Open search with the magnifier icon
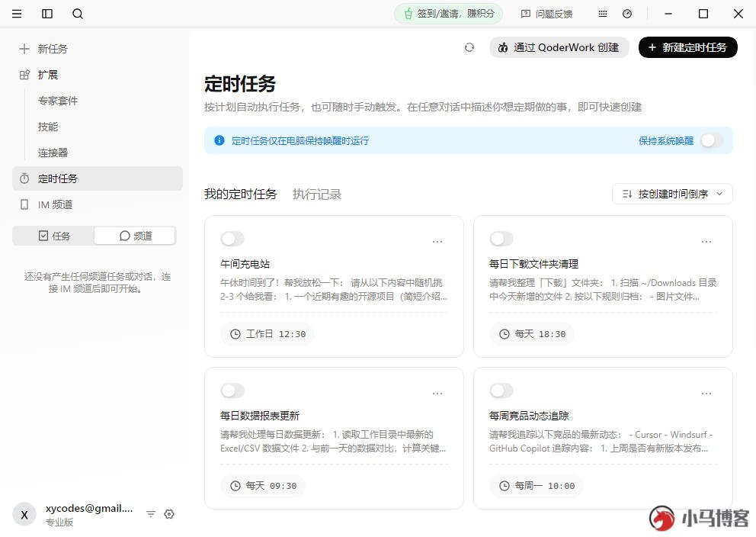 pyautogui.click(x=78, y=14)
